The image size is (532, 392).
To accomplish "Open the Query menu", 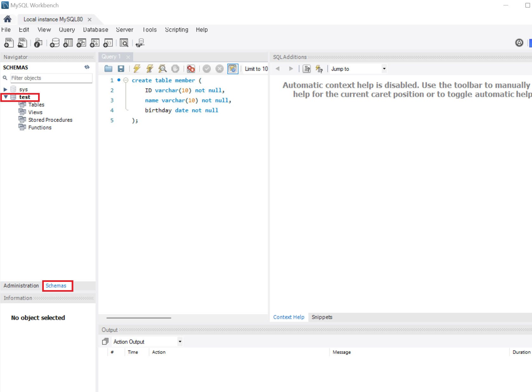I will tap(67, 30).
